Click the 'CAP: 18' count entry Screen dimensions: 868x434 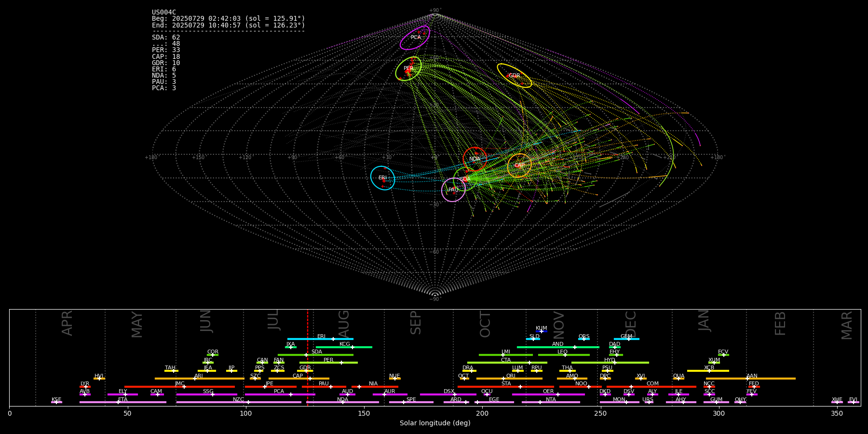coord(166,57)
